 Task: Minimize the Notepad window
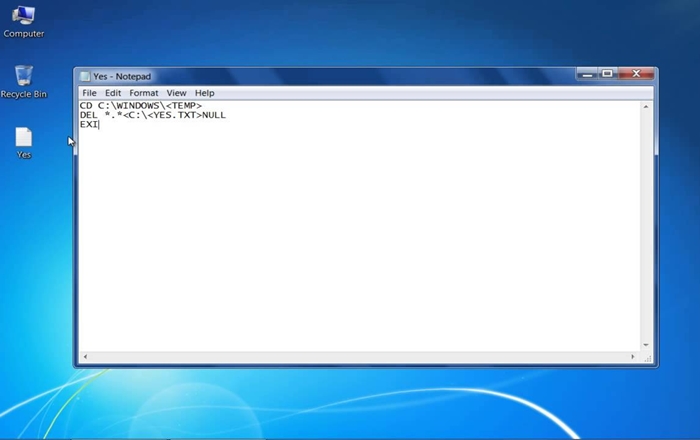[587, 74]
